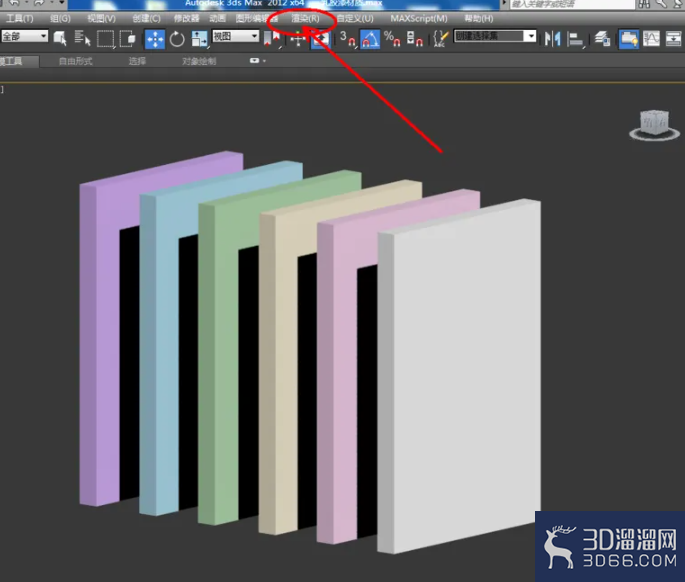685x582 pixels.
Task: Open Select by Name list icon
Action: click(82, 38)
